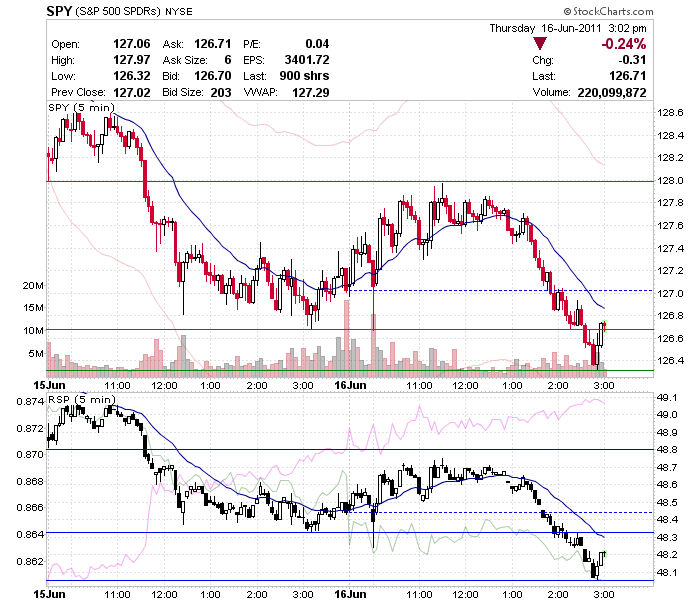Click the 0.862 ratio label on RSP chart

(x=30, y=561)
